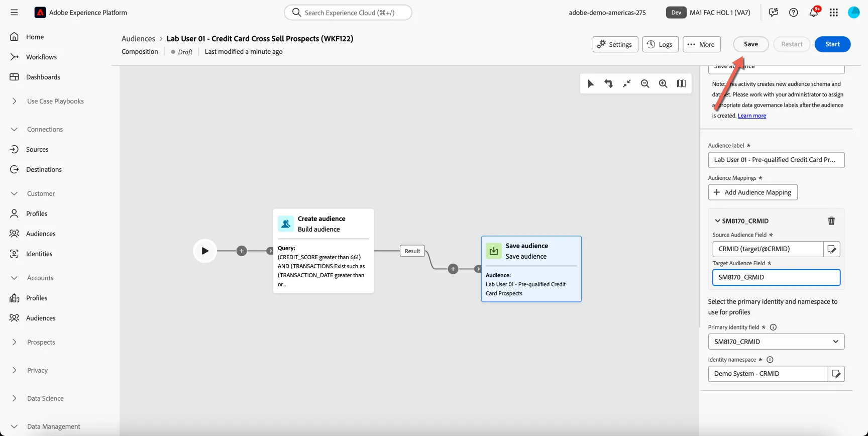Click the Adobe Experience Platform logo
868x436 pixels.
tap(40, 13)
